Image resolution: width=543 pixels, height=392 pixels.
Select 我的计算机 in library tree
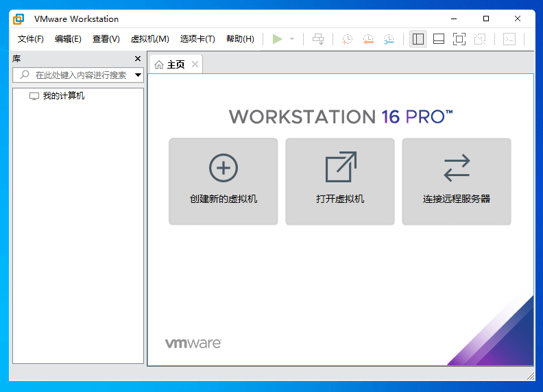64,96
